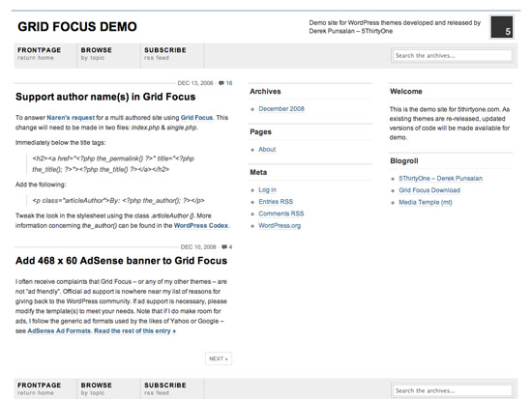Click the top search the archives field
Viewport: 532px width, 399px height.
click(453, 56)
